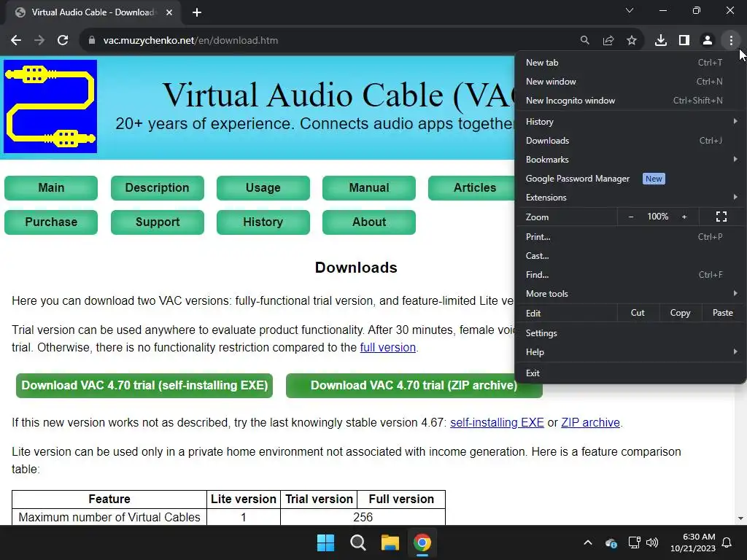Click version 4.67 self-installing EXE link
This screenshot has width=747, height=560.
497,423
